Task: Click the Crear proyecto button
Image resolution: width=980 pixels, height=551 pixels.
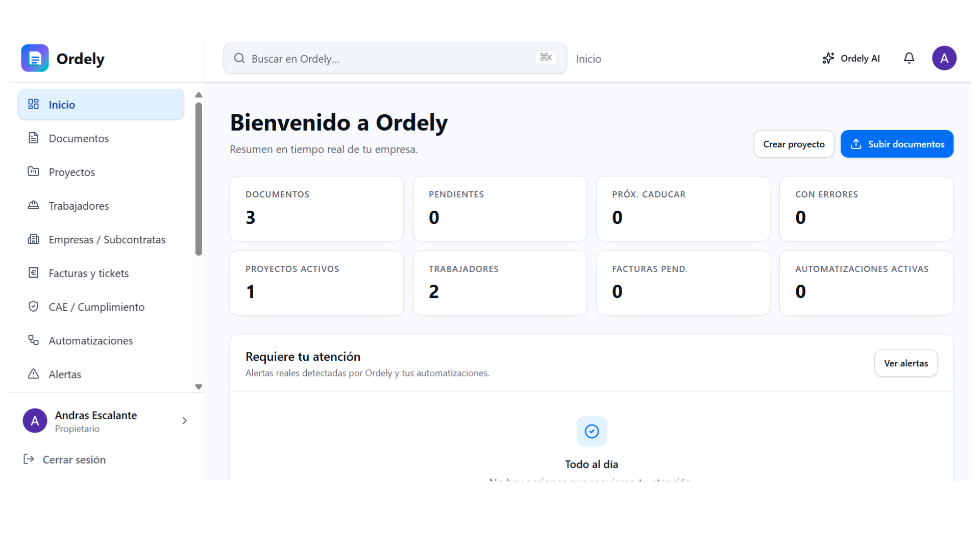Action: pyautogui.click(x=794, y=144)
